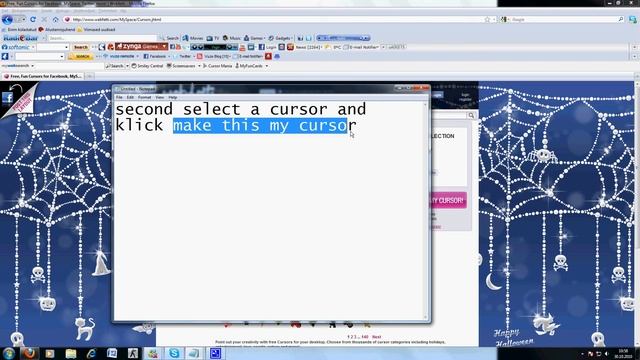
Task: Open Skype from the taskbar
Action: coord(174,353)
